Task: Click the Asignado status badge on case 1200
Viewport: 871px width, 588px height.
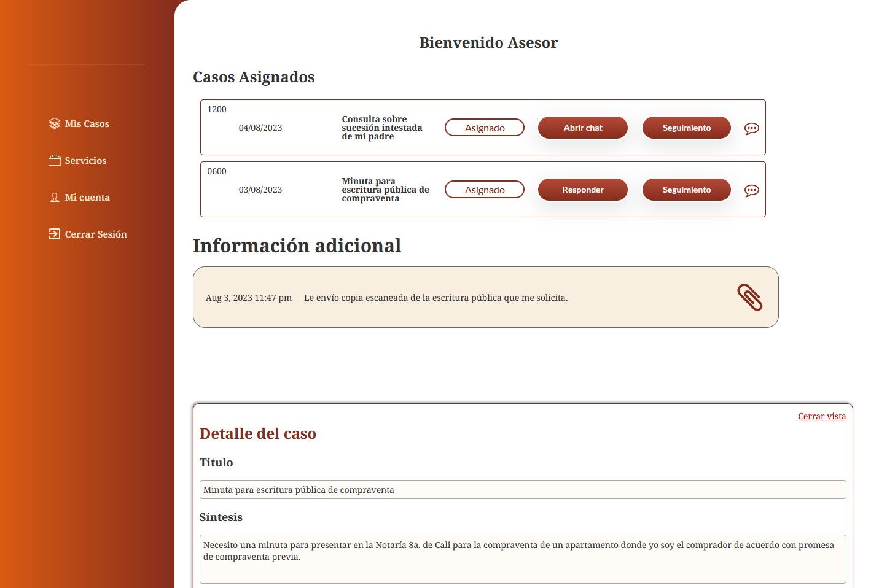Action: (484, 128)
